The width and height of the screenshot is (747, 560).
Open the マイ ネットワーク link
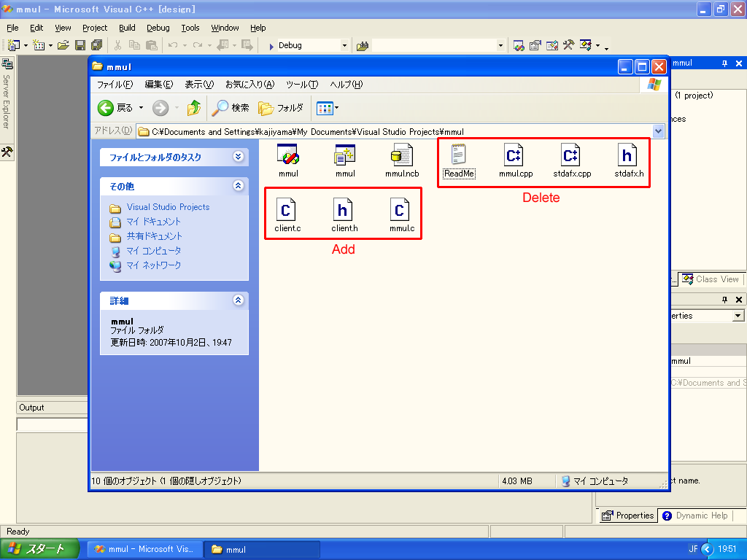[153, 265]
